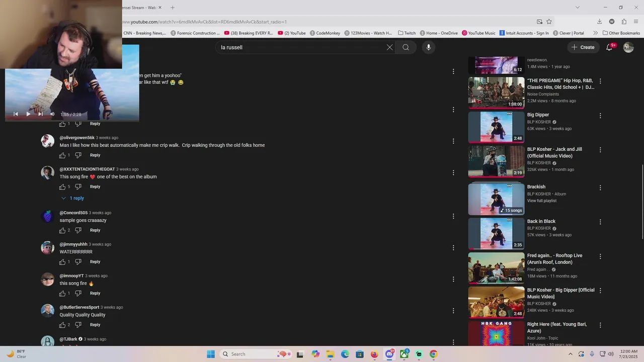Open a new browser tab

(x=173, y=8)
